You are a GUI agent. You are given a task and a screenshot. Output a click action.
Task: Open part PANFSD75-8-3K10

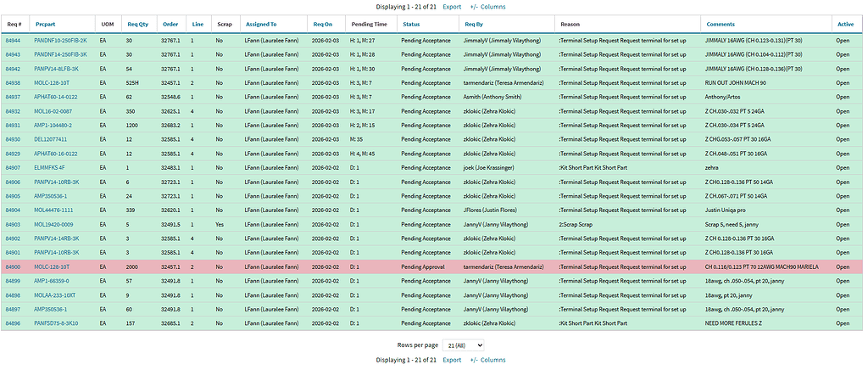(x=57, y=323)
